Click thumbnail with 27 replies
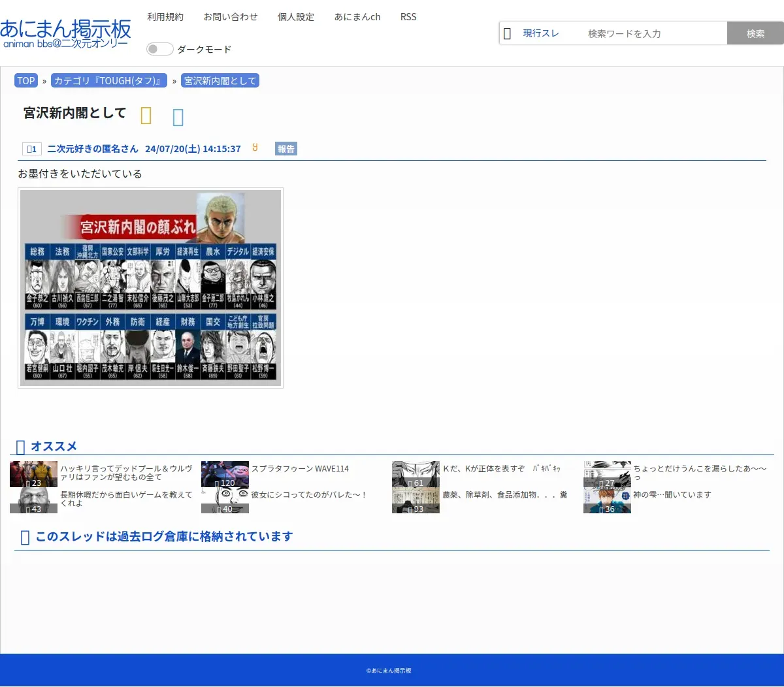 pyautogui.click(x=607, y=474)
